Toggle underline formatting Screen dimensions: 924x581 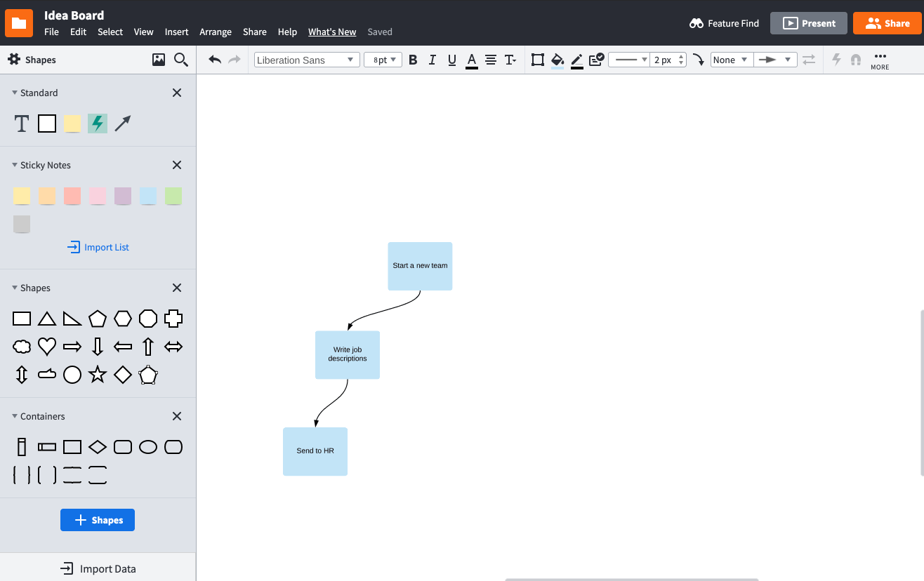tap(452, 60)
